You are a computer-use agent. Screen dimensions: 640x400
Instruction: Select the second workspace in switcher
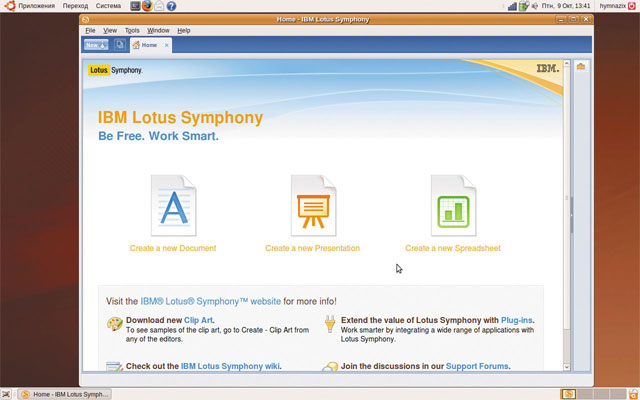click(585, 394)
